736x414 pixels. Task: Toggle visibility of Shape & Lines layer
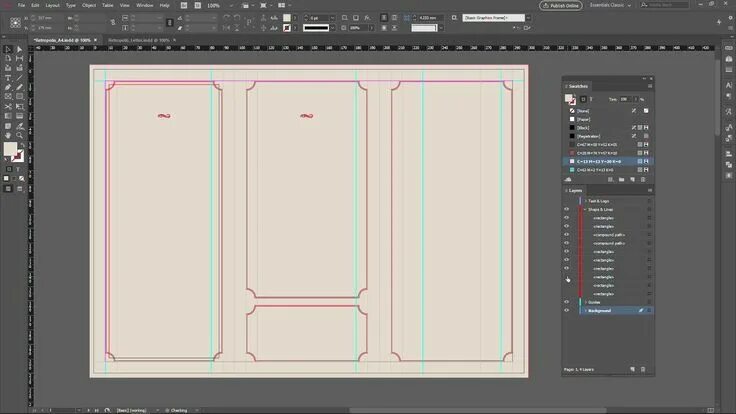(x=567, y=209)
